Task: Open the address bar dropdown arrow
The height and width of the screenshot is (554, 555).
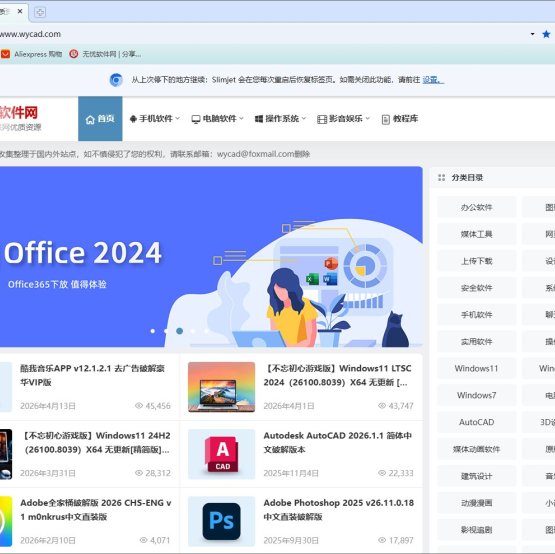Action: (532, 34)
